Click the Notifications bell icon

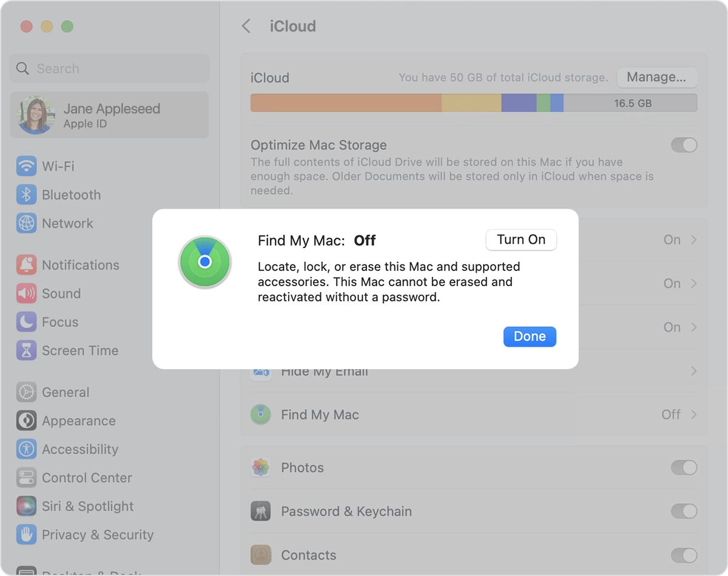point(26,265)
